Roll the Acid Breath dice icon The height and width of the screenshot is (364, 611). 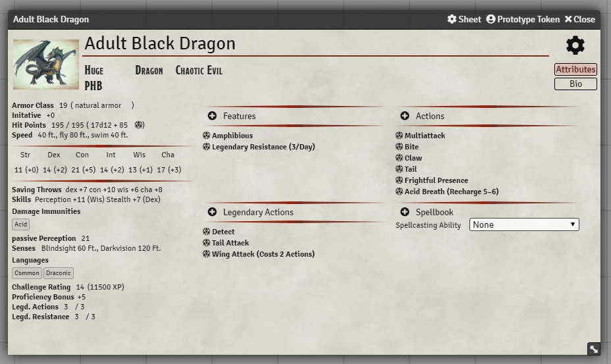coord(399,192)
